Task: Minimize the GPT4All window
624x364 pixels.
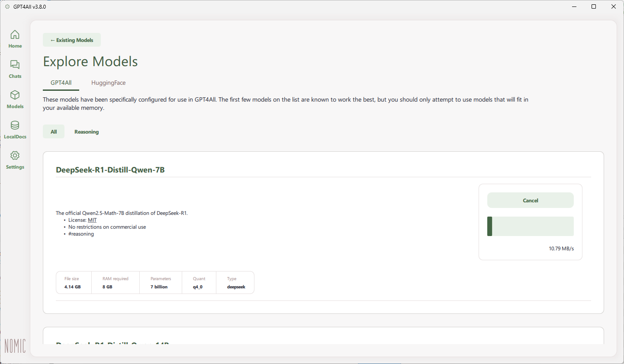Action: (x=574, y=6)
